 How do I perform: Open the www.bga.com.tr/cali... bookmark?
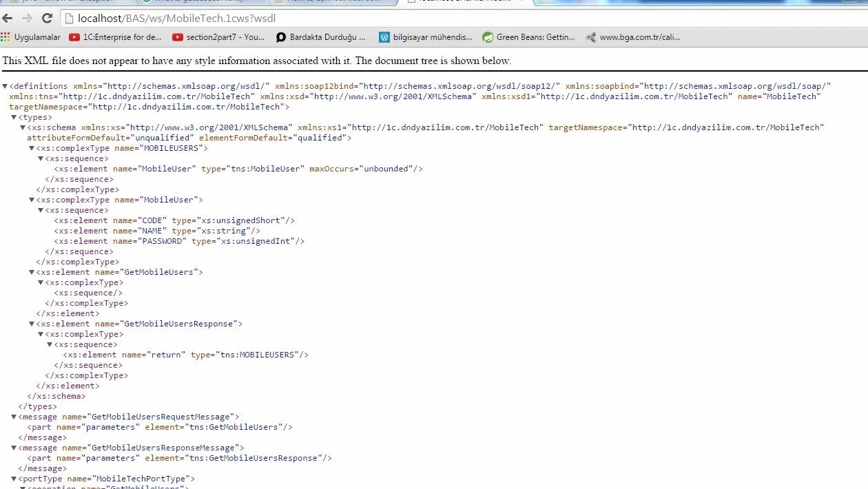tap(633, 37)
